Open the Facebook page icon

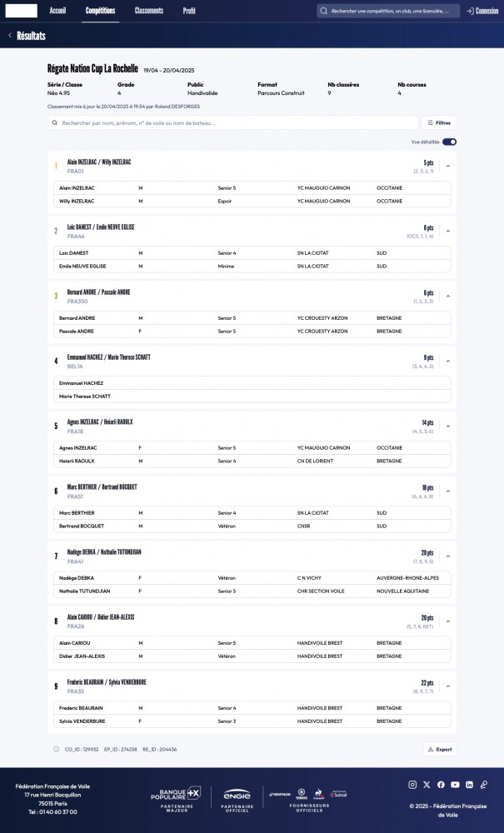(x=441, y=785)
